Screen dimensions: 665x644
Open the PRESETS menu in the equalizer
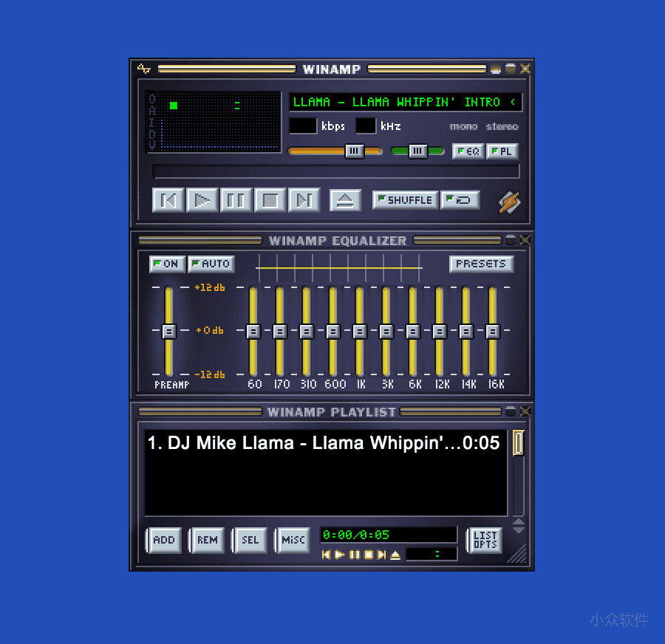click(481, 264)
